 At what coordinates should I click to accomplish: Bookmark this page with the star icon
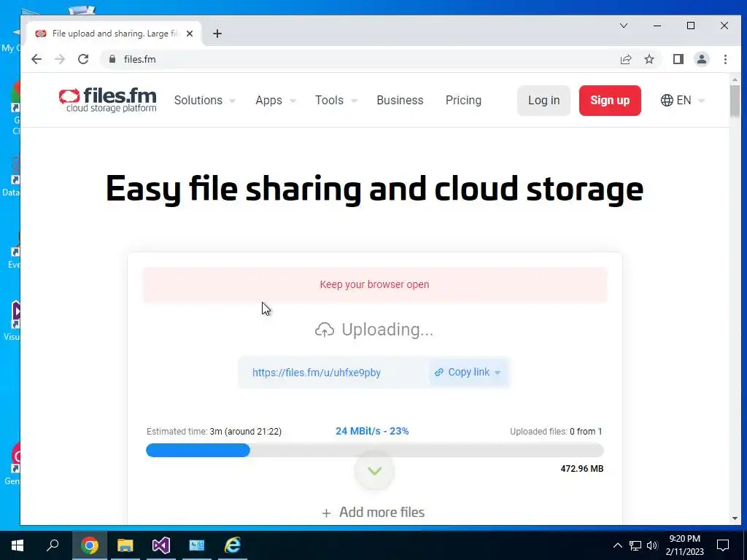[649, 59]
